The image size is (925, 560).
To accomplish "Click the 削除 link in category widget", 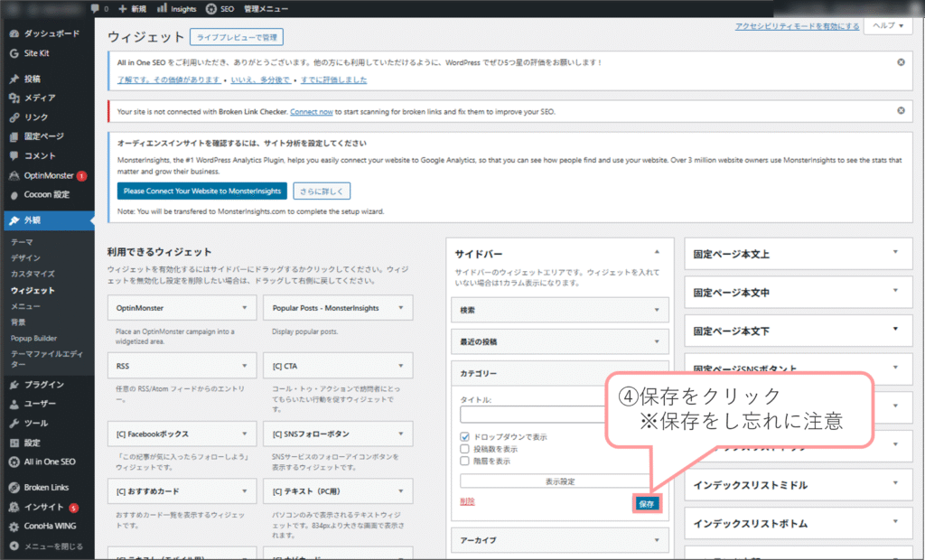I will (467, 501).
